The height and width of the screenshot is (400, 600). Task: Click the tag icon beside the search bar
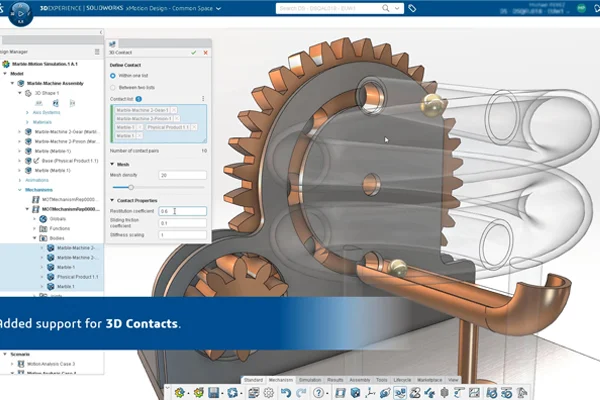pos(413,8)
